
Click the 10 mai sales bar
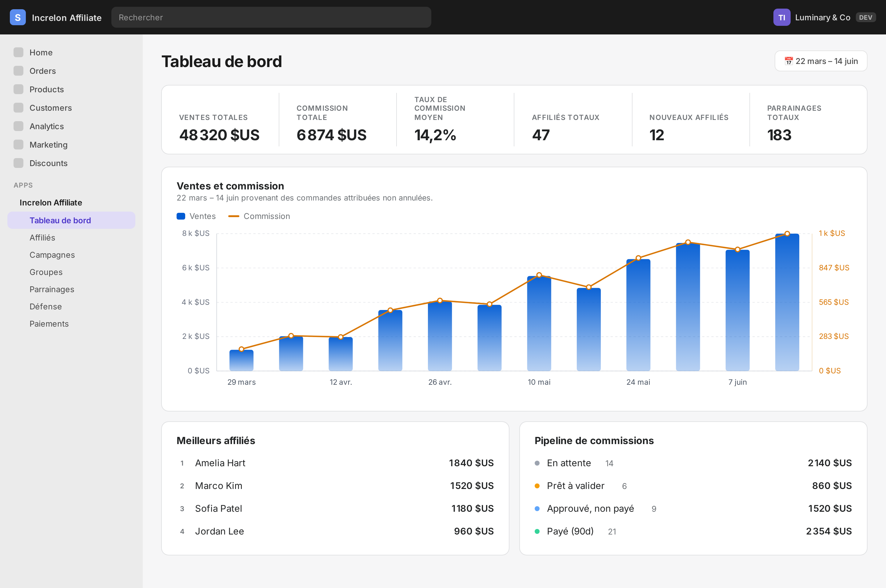coord(539,323)
